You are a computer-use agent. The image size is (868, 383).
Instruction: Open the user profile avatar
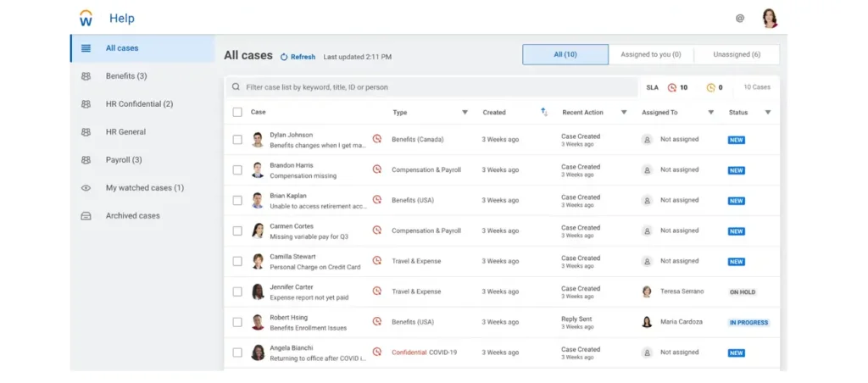click(x=769, y=18)
